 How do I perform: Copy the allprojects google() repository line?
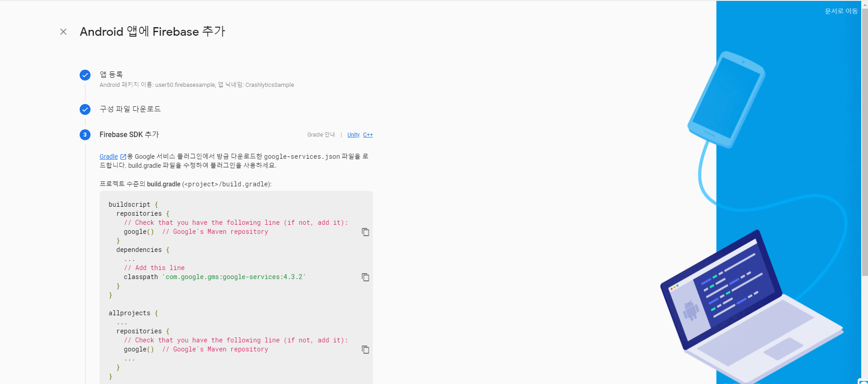[365, 350]
